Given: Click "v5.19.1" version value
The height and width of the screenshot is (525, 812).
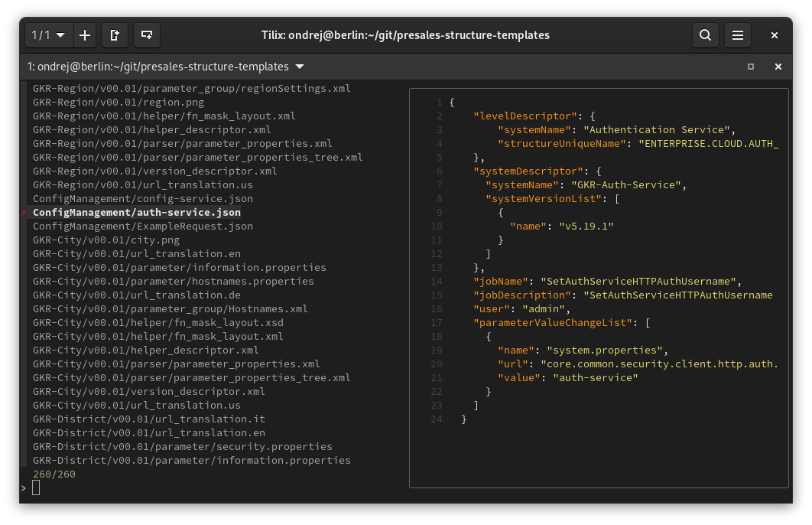Looking at the screenshot, I should (586, 226).
